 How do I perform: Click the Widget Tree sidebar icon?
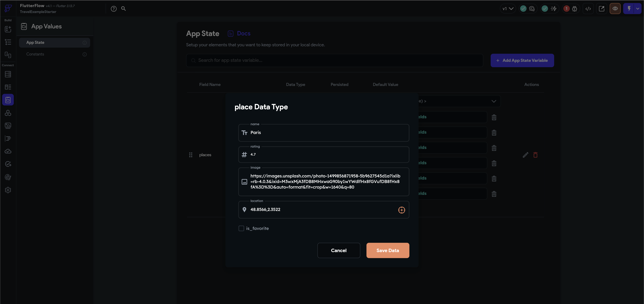tap(8, 42)
